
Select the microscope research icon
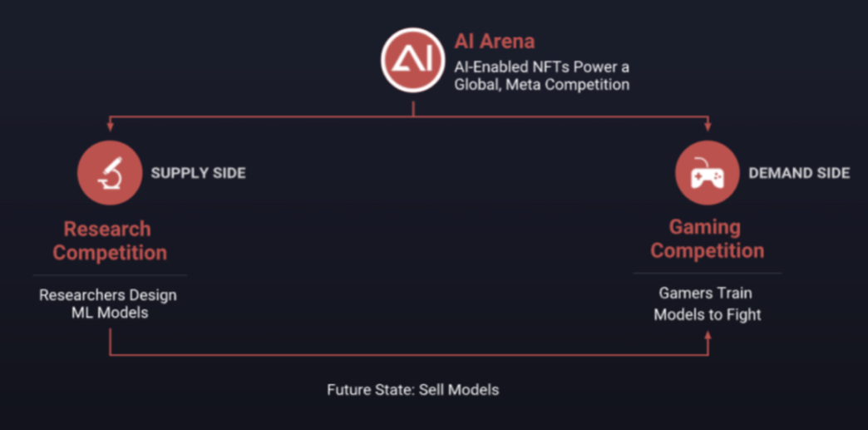109,173
